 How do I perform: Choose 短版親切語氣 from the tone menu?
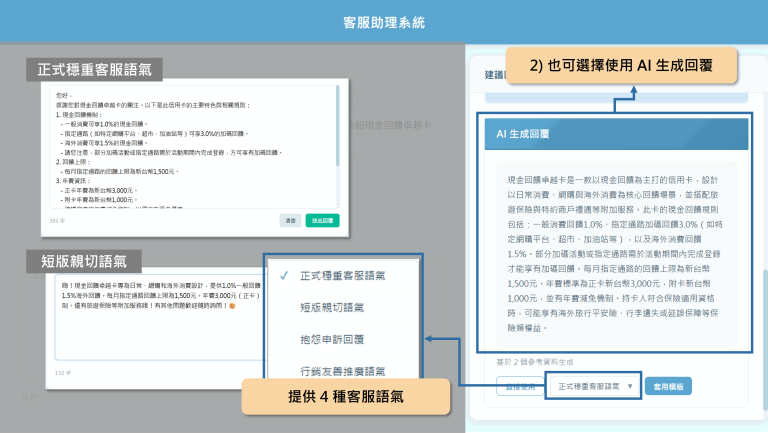click(340, 308)
